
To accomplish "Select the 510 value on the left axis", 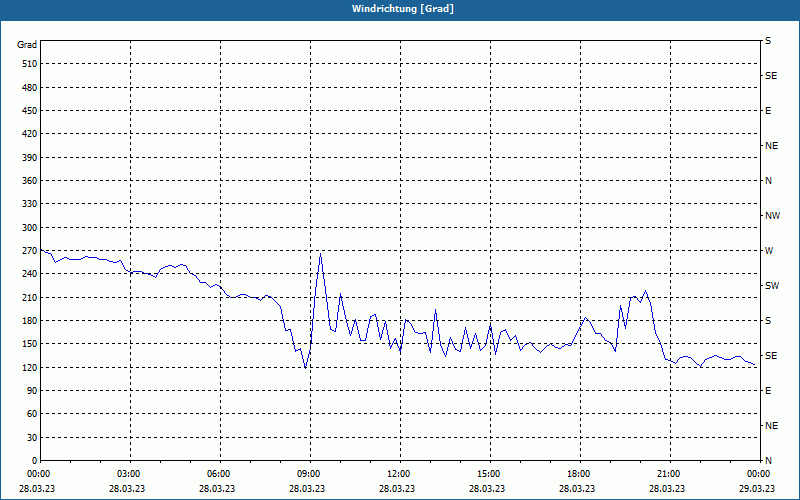I will pos(30,64).
